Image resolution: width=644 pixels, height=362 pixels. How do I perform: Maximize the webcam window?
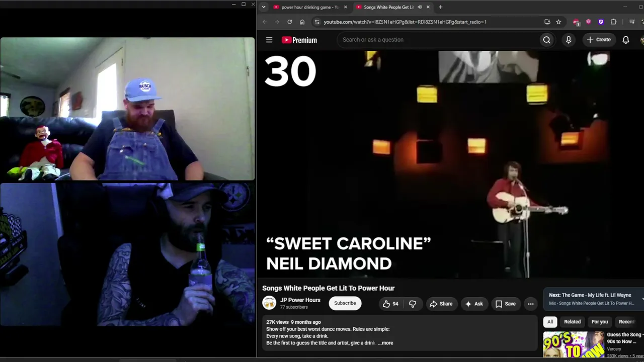pyautogui.click(x=244, y=5)
